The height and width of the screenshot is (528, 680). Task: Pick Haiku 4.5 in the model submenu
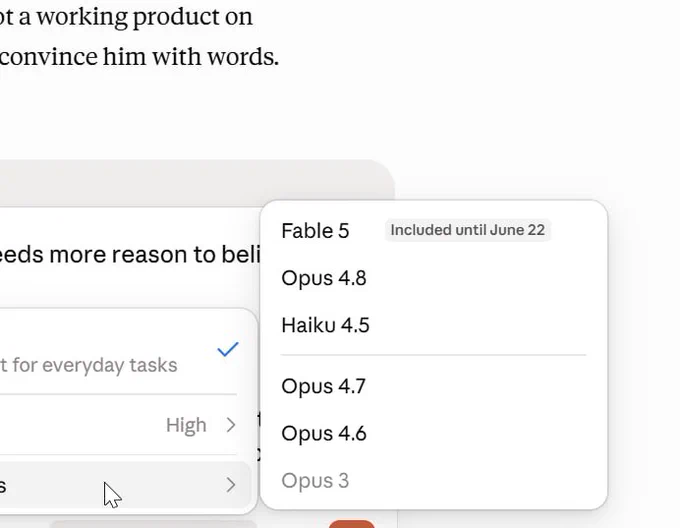pos(325,325)
